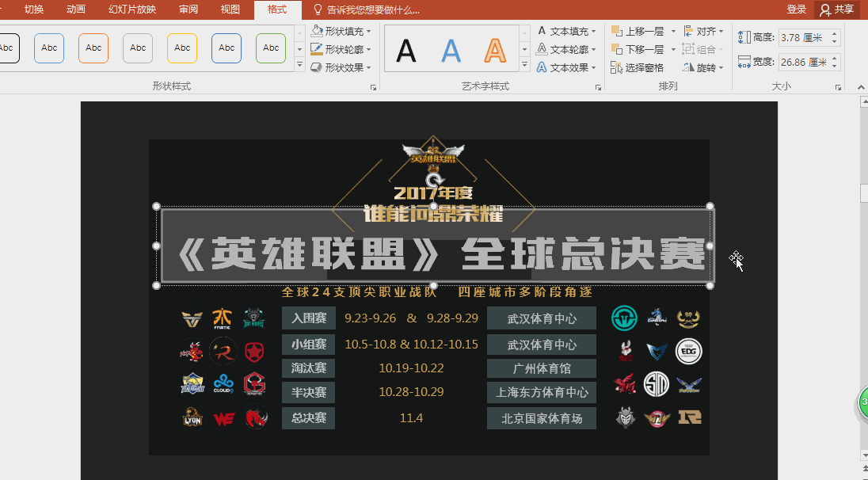Click 告诉我您想要做什么 search box
Image resolution: width=868 pixels, height=480 pixels.
point(373,10)
